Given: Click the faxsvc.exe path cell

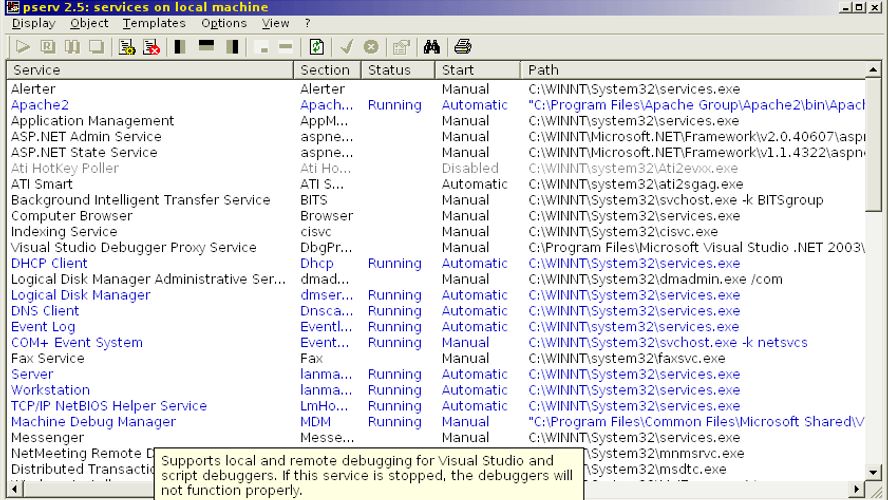Looking at the screenshot, I should 627,358.
